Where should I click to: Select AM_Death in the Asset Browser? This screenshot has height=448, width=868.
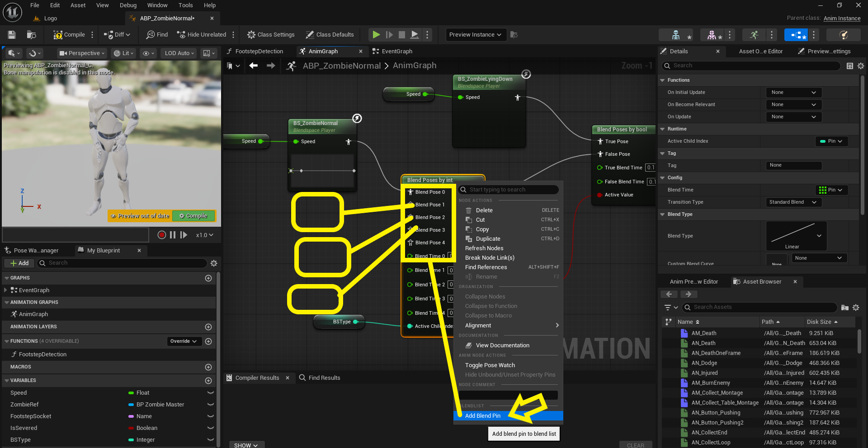703,333
